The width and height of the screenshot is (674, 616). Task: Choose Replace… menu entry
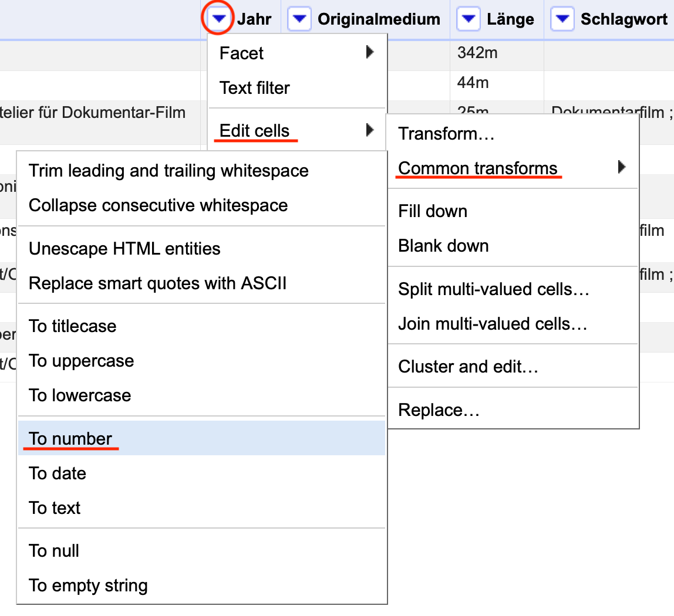click(x=513, y=410)
